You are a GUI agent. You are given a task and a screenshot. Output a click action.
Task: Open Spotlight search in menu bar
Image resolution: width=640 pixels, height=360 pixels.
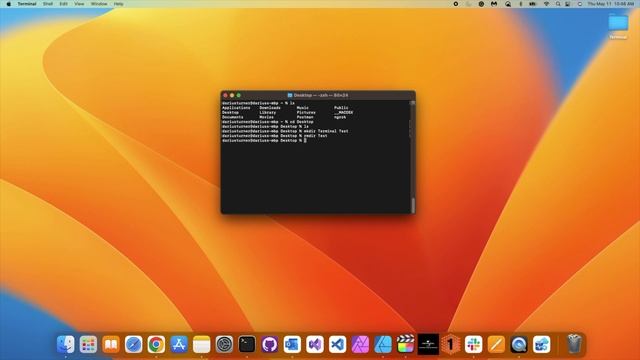558,4
